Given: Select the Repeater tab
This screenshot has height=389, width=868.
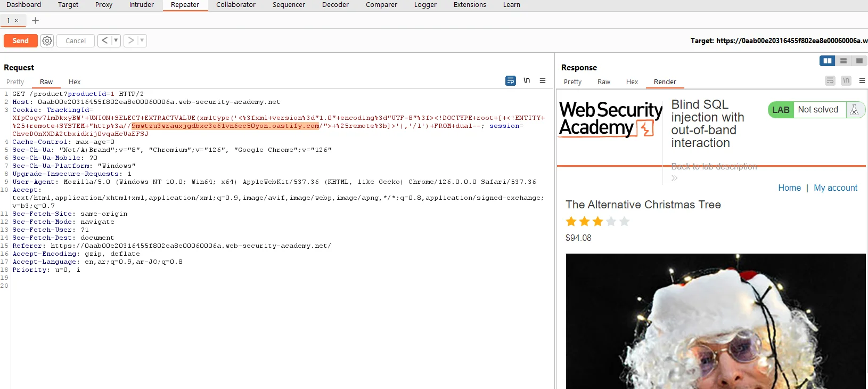Looking at the screenshot, I should pyautogui.click(x=185, y=5).
